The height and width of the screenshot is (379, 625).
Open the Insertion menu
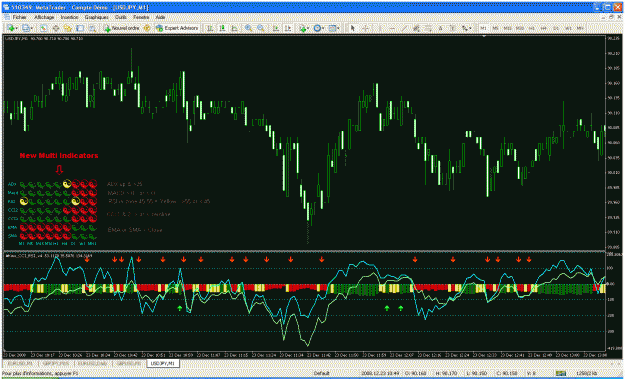pos(70,18)
